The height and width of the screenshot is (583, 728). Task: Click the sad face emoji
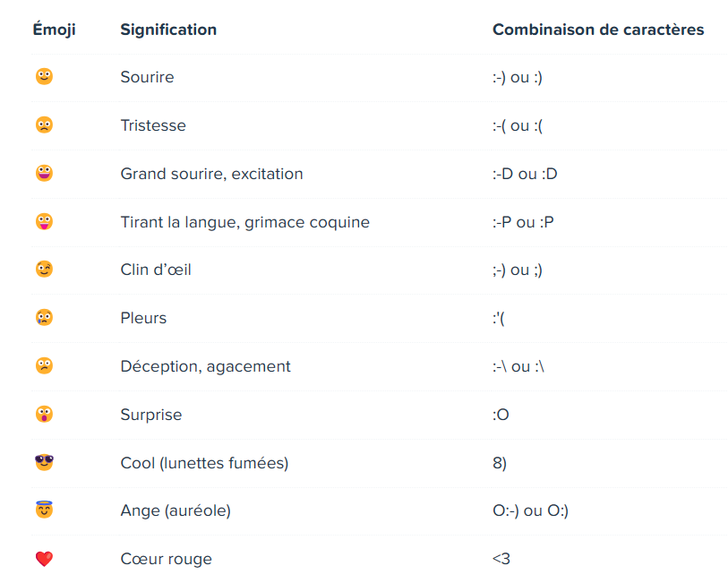coord(44,125)
